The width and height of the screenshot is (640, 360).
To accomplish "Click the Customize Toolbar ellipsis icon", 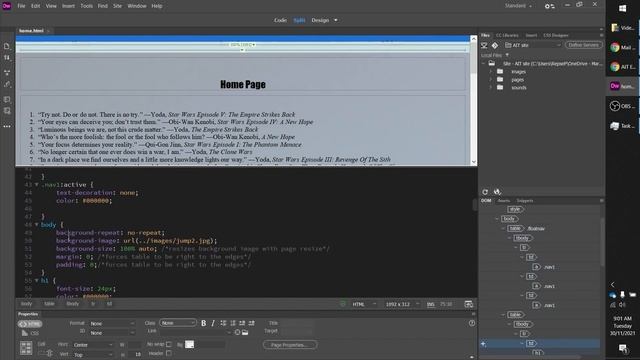I will click(x=7, y=127).
